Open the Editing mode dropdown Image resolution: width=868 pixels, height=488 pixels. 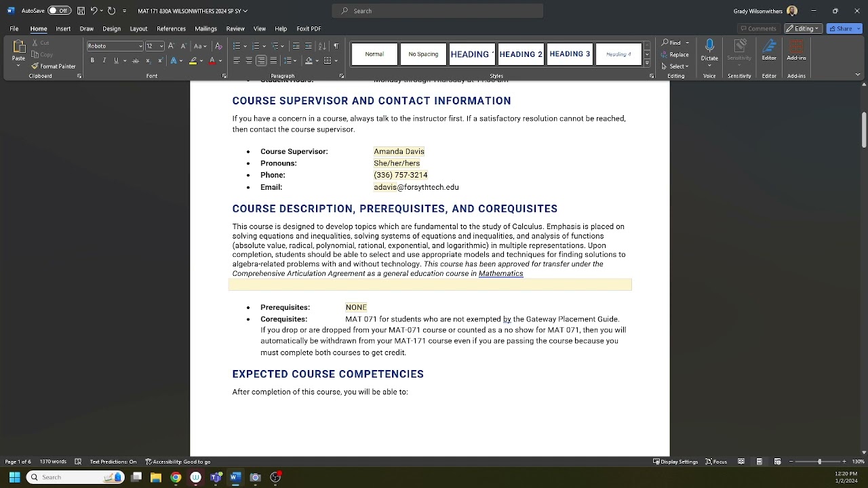tap(804, 28)
